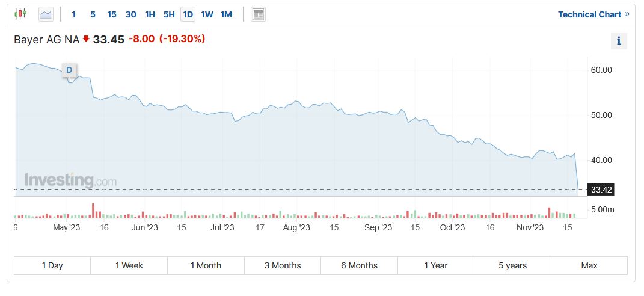Select the 1H interval
Image resolution: width=644 pixels, height=296 pixels.
click(150, 14)
